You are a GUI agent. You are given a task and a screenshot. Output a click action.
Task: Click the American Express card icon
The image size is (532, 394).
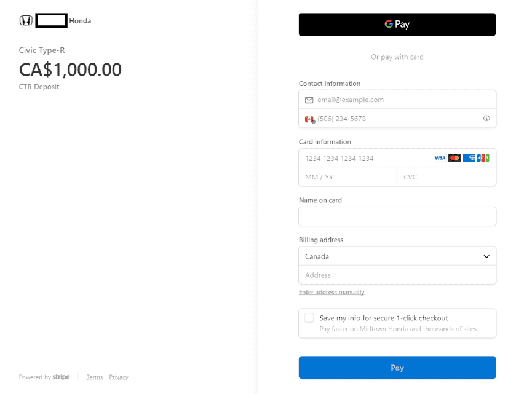[x=469, y=158]
